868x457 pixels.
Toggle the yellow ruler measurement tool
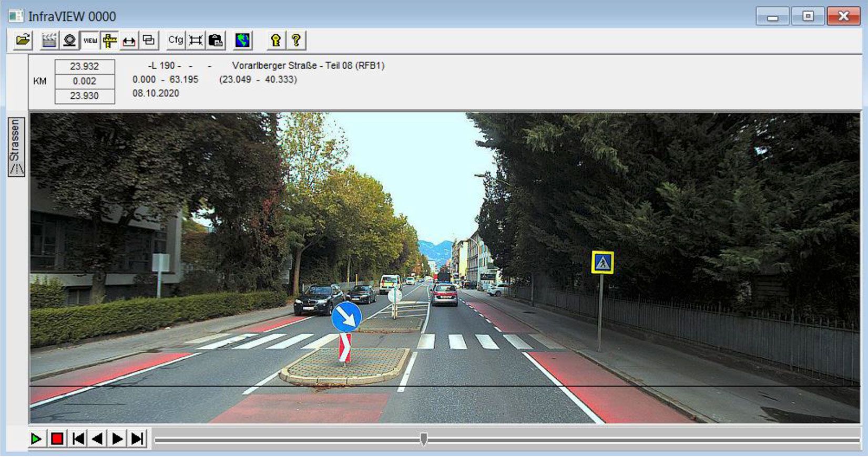pyautogui.click(x=109, y=40)
